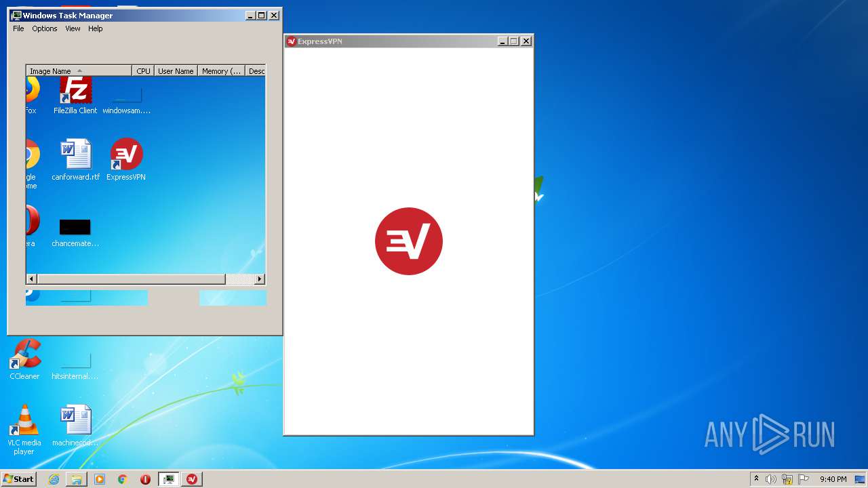Open the View menu in Task Manager

[x=73, y=28]
